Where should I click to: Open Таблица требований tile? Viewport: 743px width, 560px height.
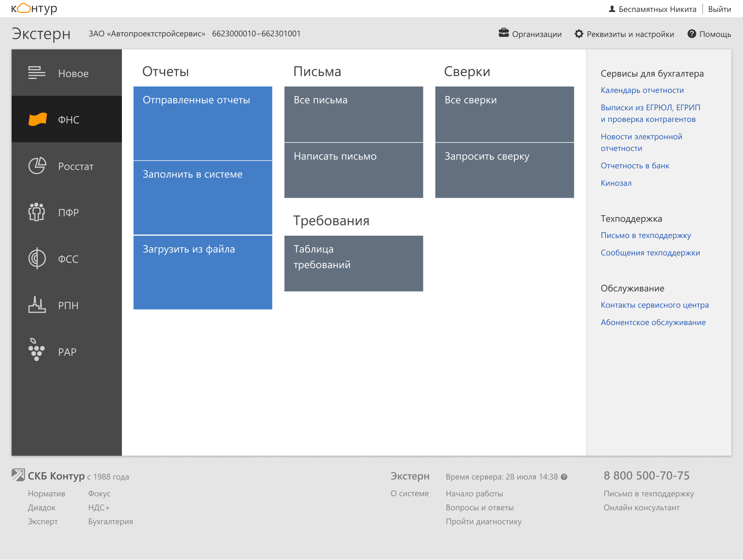point(353,263)
